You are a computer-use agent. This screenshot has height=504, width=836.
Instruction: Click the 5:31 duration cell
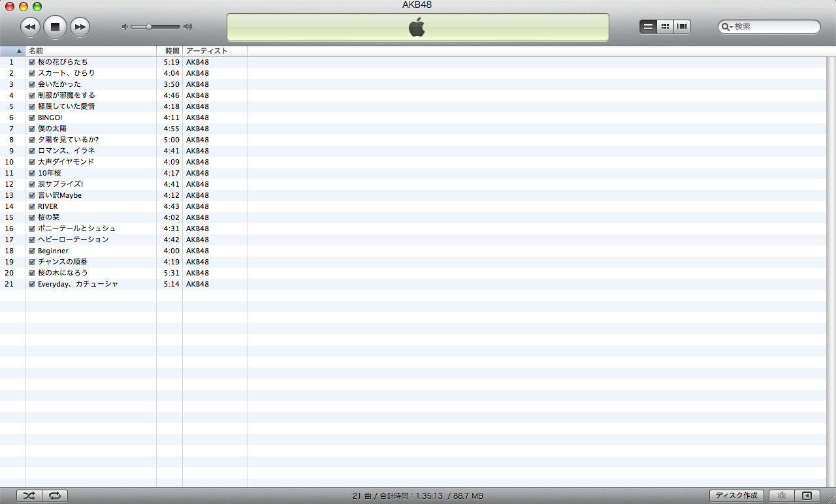click(x=171, y=273)
